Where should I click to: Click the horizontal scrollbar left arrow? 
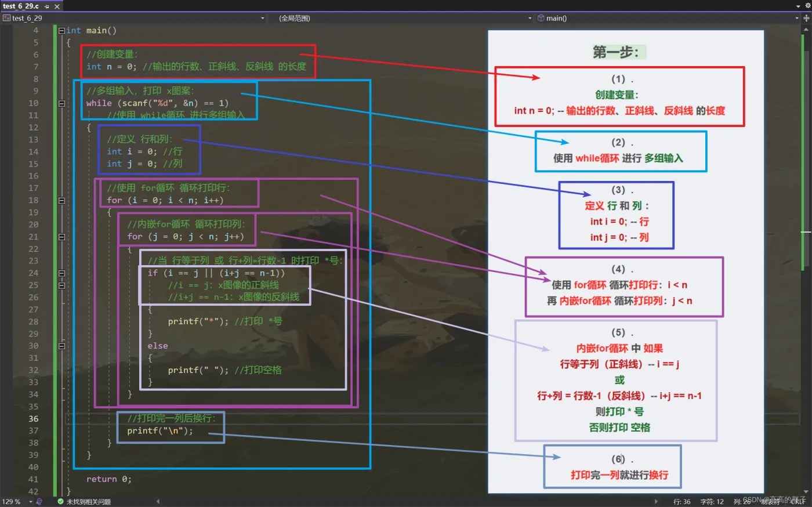[x=158, y=502]
